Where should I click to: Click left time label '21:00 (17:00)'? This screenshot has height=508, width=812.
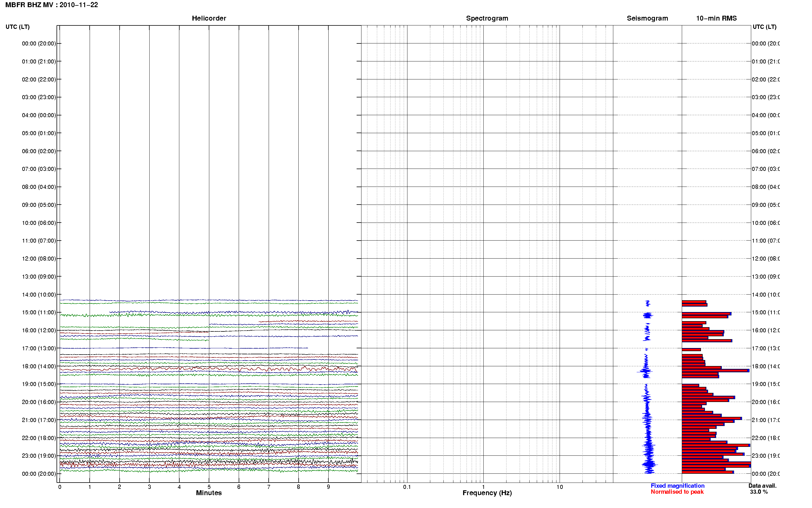pyautogui.click(x=39, y=420)
